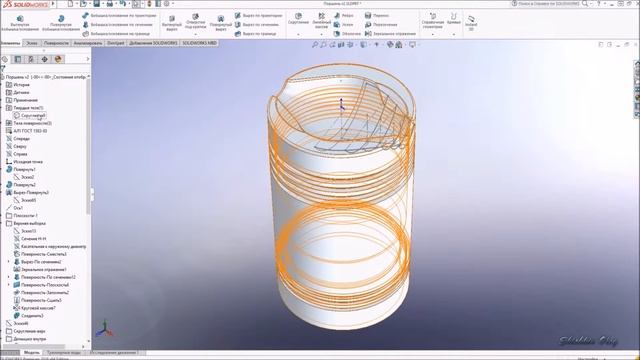The width and height of the screenshot is (640, 360).
Task: Expand the Вырез-По сечениям2 tree node
Action: [x=9, y=262]
